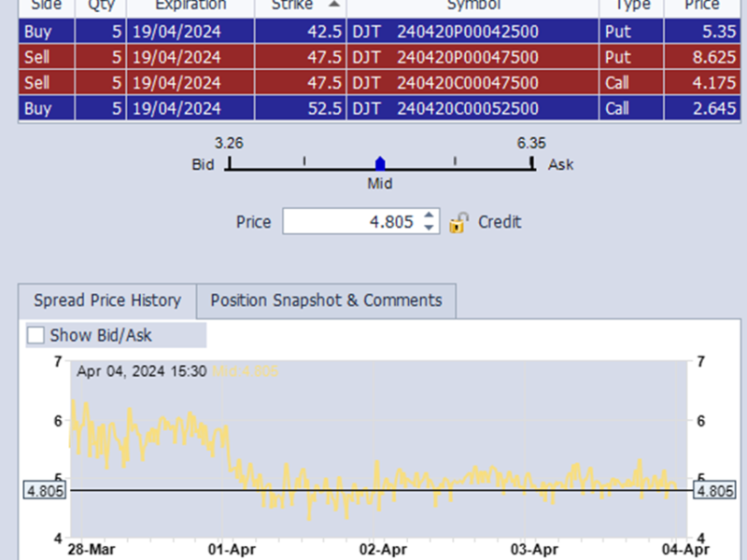
Task: Select the Spread Price History tab
Action: click(x=107, y=301)
